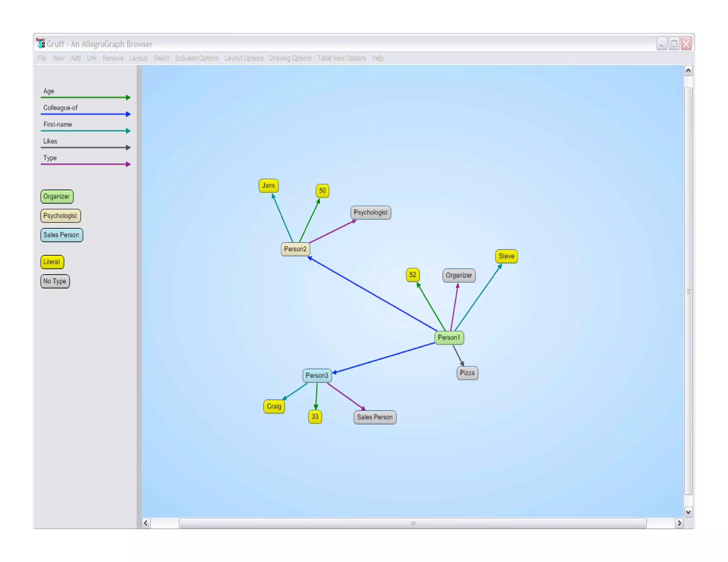Open the Drawing Options menu
The image size is (728, 562).
290,58
